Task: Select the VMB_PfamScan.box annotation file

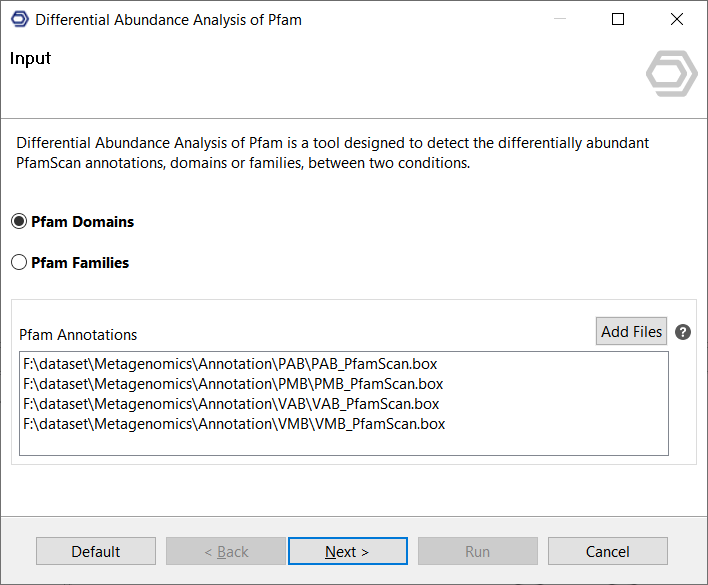Action: pos(234,424)
